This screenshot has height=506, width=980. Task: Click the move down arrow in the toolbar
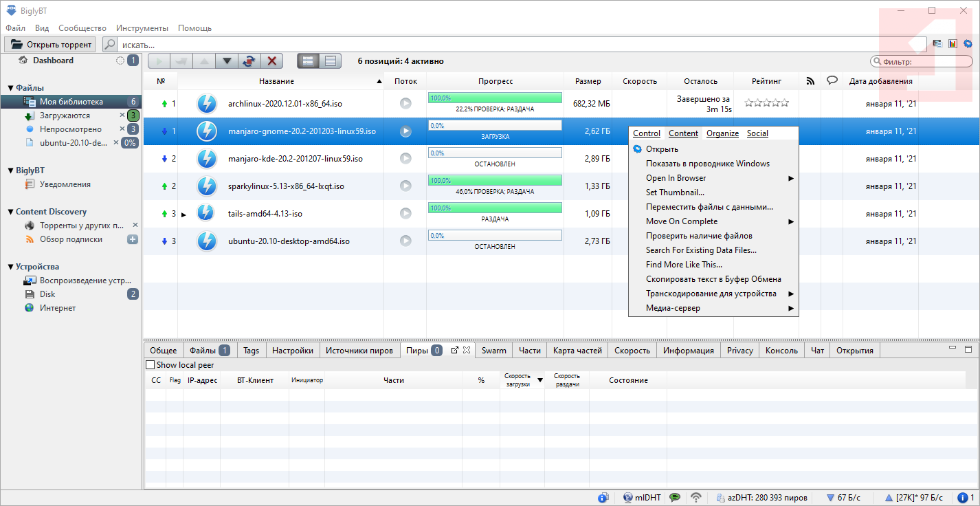click(227, 60)
